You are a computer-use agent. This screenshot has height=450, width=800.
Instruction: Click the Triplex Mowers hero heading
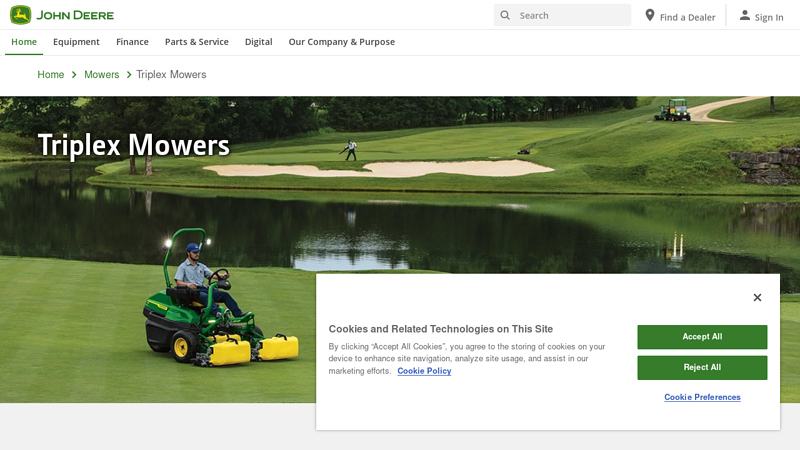pos(134,145)
